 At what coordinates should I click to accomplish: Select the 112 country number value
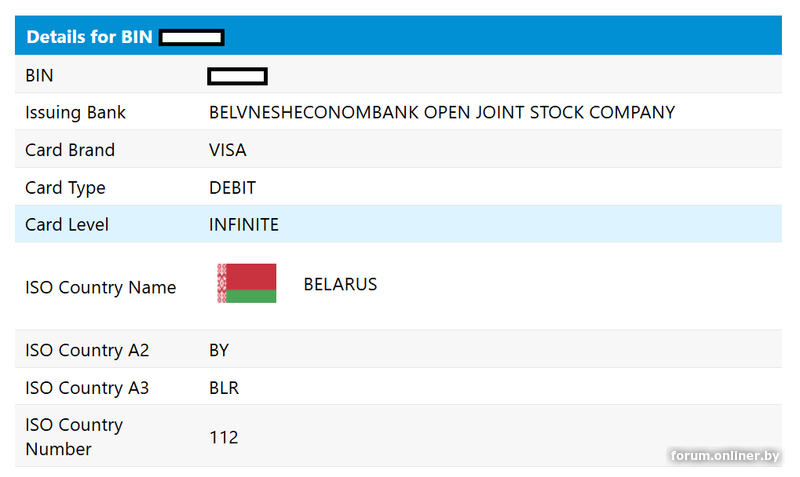(224, 437)
